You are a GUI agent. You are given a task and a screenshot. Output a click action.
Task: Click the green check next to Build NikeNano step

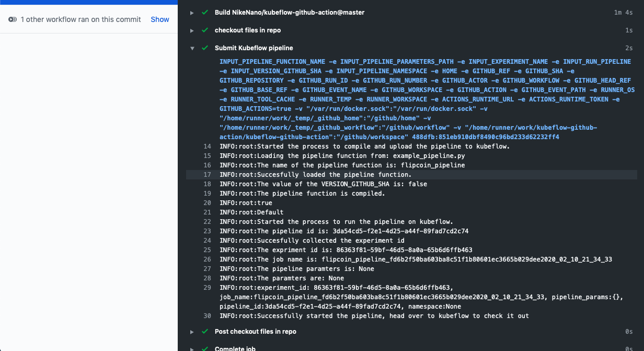(205, 12)
